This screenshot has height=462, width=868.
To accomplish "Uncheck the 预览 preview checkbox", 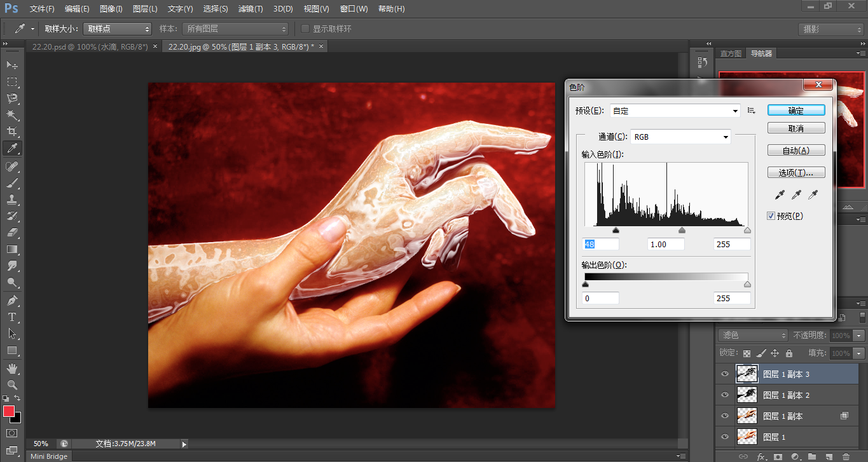I will click(x=771, y=216).
